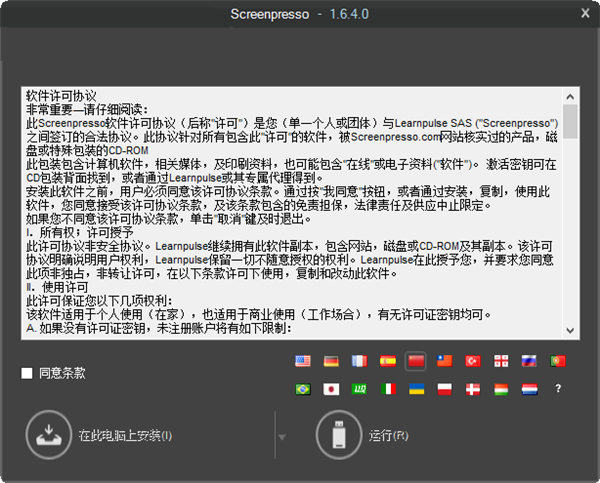Screen dimensions: 600x483
Task: Pick the Hungary flag language
Action: 501,389
